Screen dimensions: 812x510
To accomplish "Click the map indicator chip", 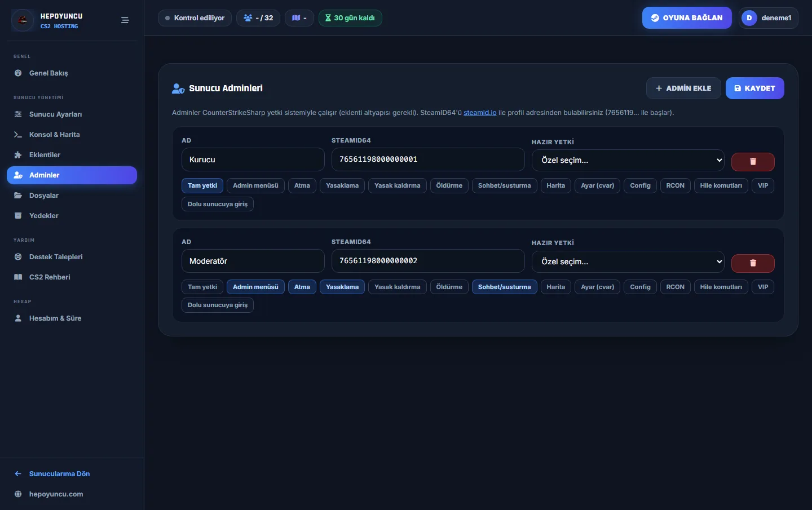I will point(299,18).
